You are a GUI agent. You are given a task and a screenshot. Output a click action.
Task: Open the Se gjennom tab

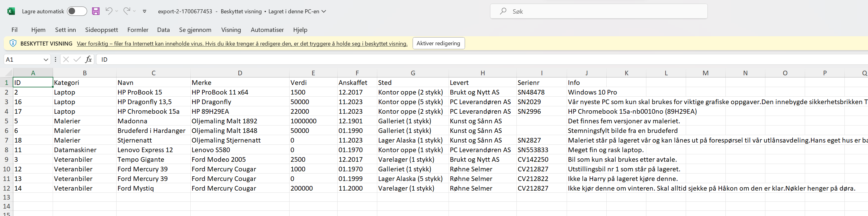coord(195,30)
